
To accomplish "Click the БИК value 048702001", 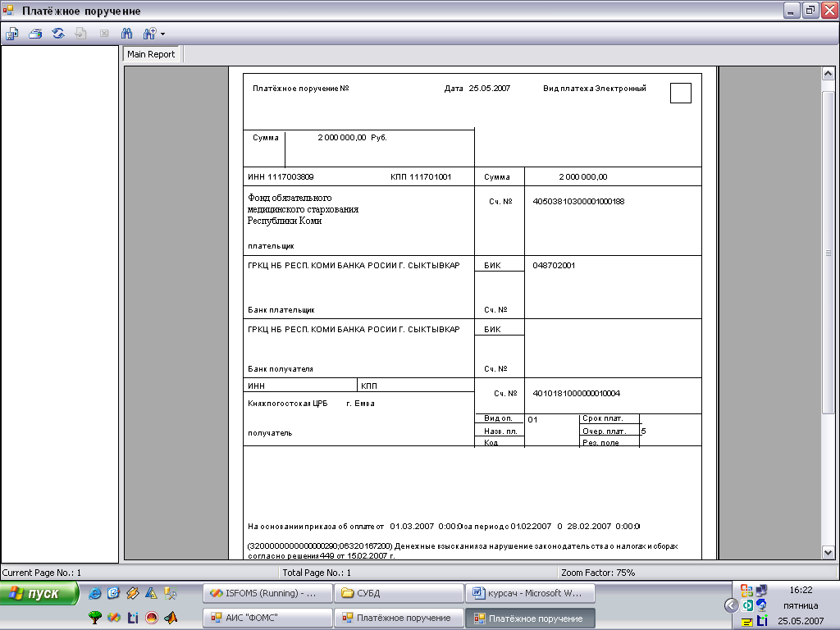I will click(x=554, y=265).
